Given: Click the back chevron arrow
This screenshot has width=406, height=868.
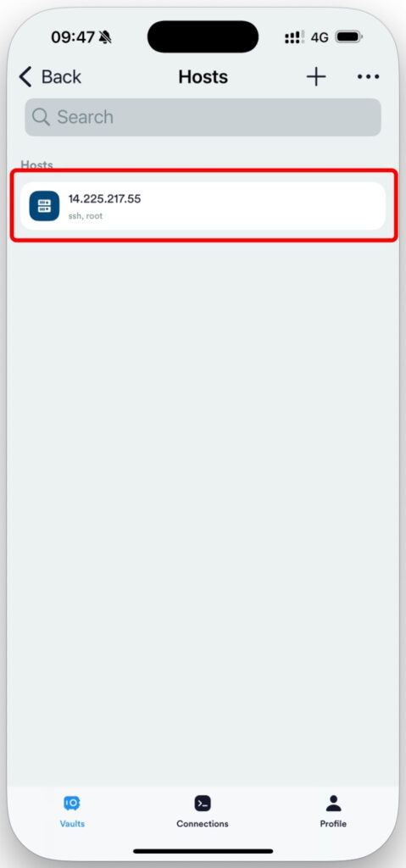Looking at the screenshot, I should point(25,77).
